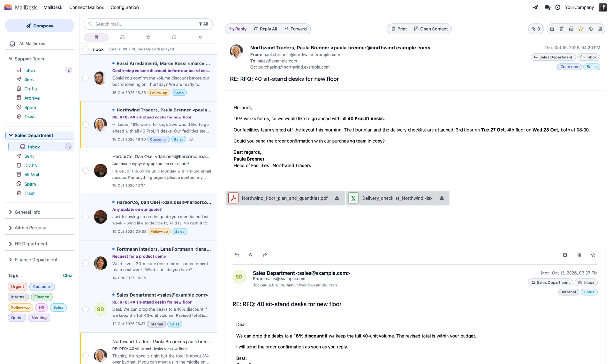Filter by the red Urgent tag
The width and height of the screenshot is (613, 364).
tap(18, 287)
